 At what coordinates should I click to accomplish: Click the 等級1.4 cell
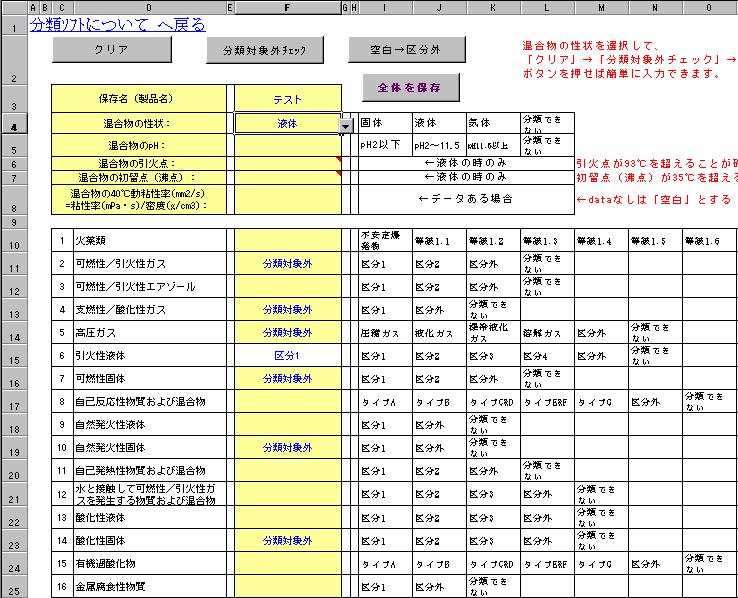(x=602, y=240)
